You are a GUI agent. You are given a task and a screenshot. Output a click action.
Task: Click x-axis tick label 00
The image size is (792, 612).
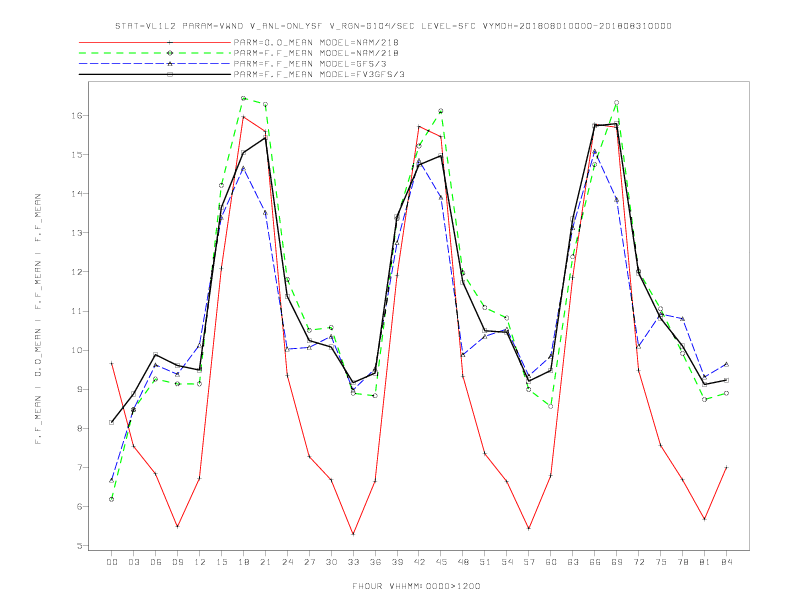(112, 562)
